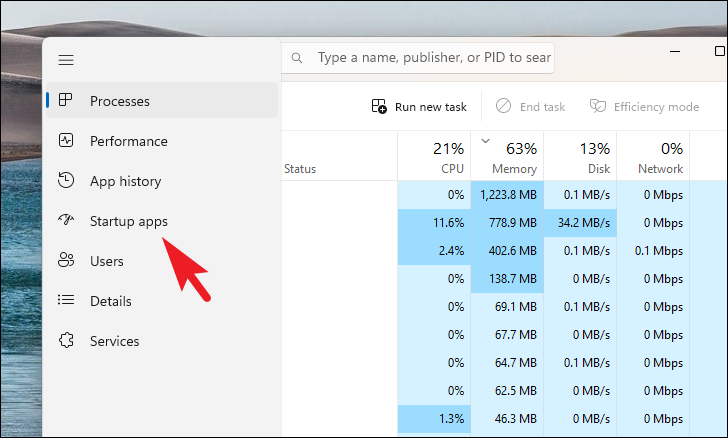The height and width of the screenshot is (438, 728).
Task: Click the 2.4% CPU cell
Action: [x=434, y=250]
